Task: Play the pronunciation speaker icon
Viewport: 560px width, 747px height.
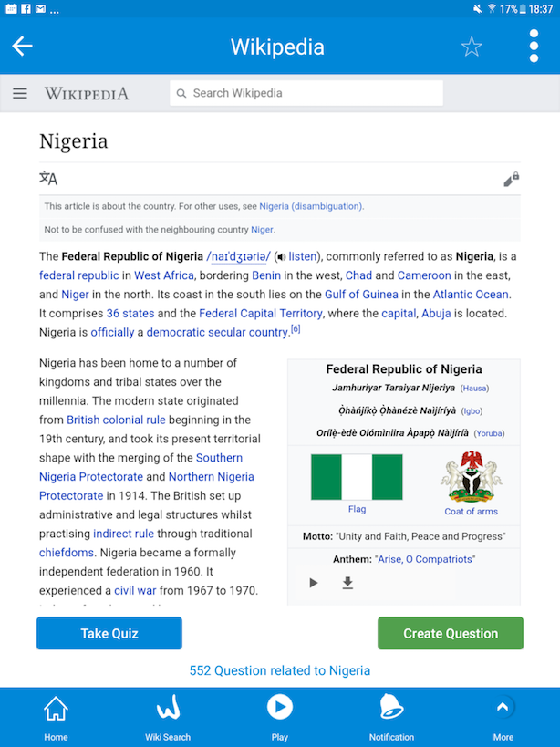Action: (280, 256)
